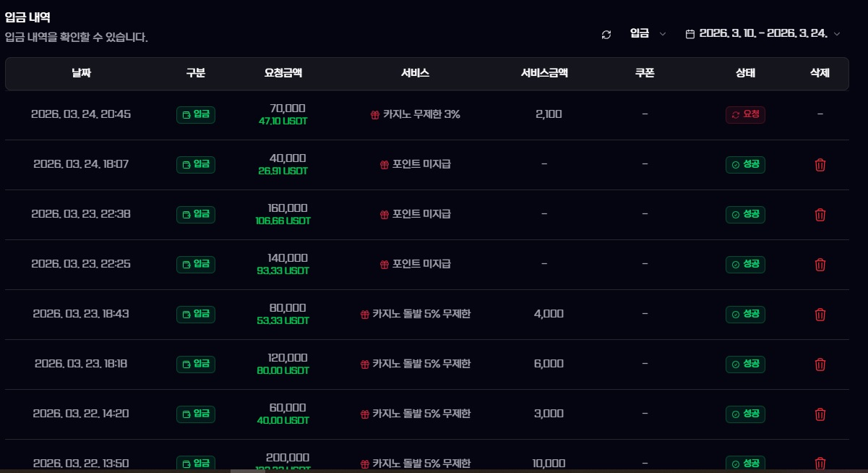The width and height of the screenshot is (868, 473).
Task: Delete the 2026. 03. 23. 18:18 deposit row
Action: coord(820,365)
